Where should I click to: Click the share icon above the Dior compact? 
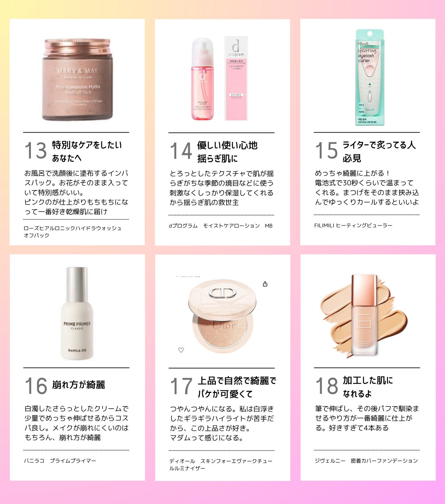(x=265, y=284)
